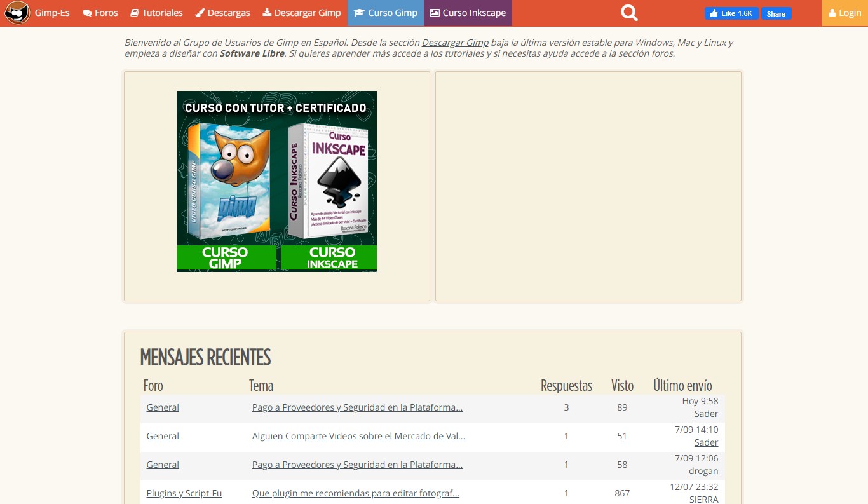Viewport: 868px width, 504px height.
Task: Open the Plugins y Script-Fu forum link
Action: pos(184,493)
